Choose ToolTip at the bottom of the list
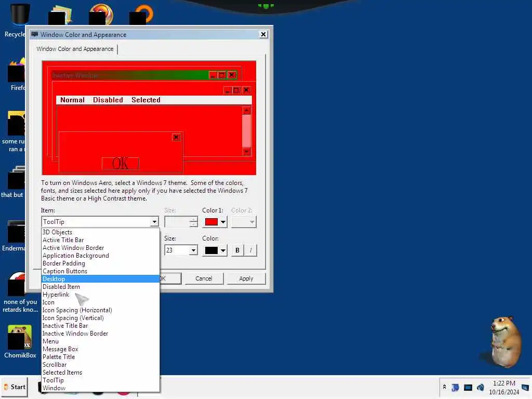532x399 pixels. click(100, 381)
